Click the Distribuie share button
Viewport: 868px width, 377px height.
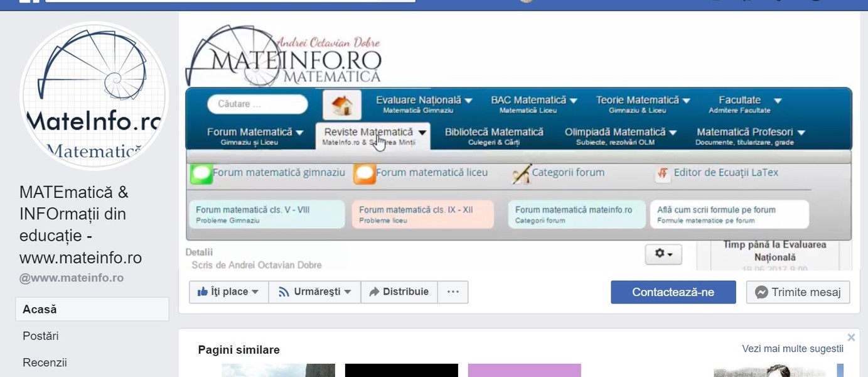tap(399, 292)
